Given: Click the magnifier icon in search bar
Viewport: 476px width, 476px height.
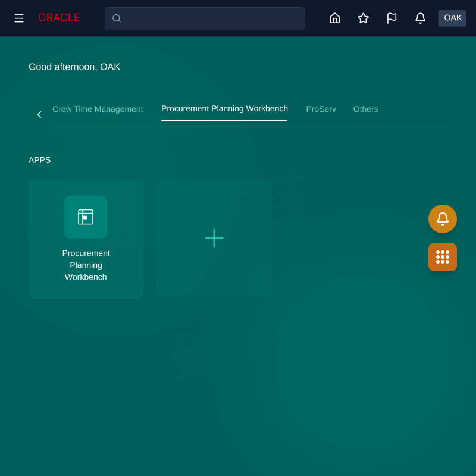Looking at the screenshot, I should point(117,18).
